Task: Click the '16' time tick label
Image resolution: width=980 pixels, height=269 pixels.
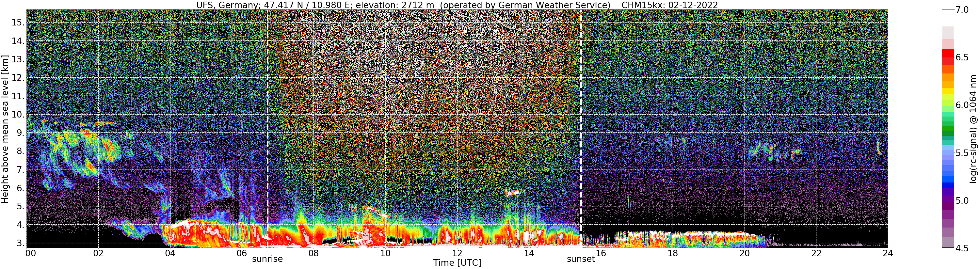Action: click(x=601, y=253)
